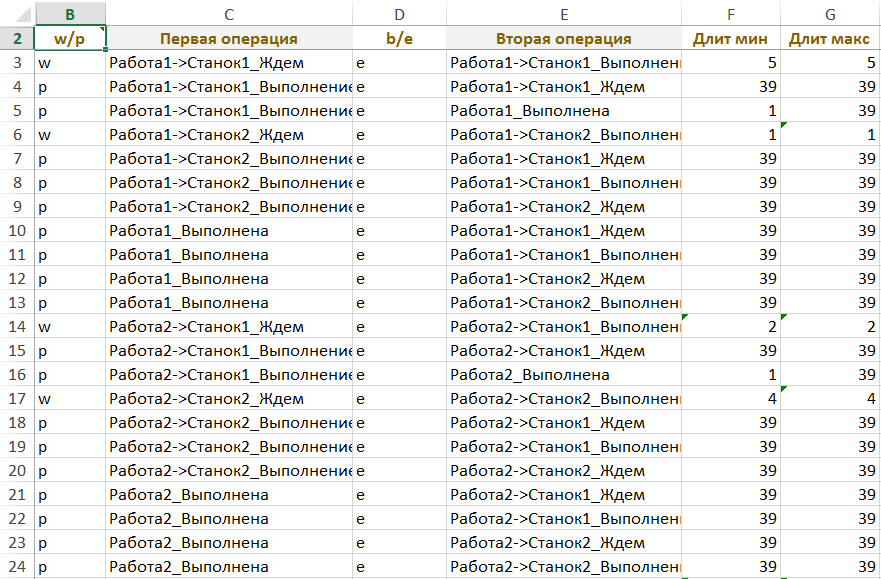Click the 'Длит мин' header cell

tap(731, 39)
